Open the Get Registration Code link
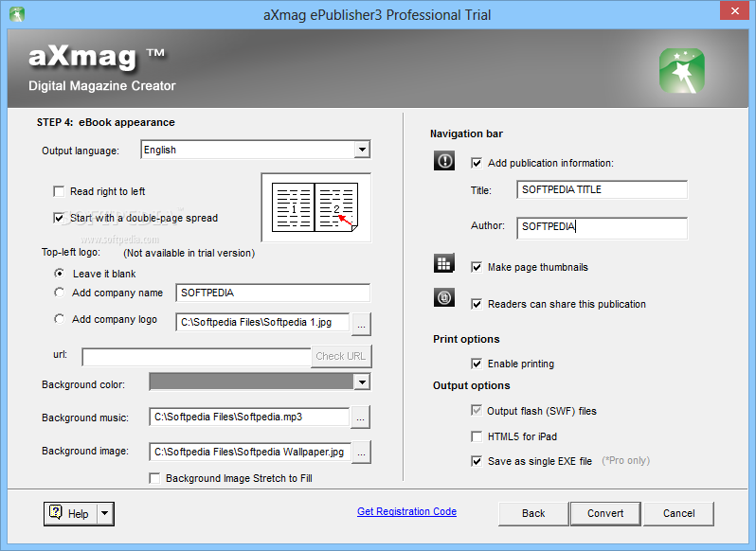756x551 pixels. coord(406,511)
